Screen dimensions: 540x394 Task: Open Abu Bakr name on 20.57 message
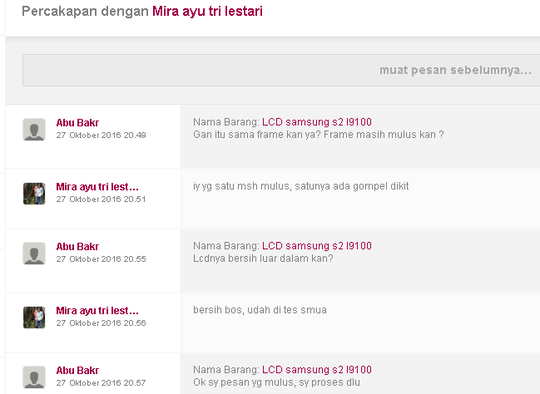77,371
